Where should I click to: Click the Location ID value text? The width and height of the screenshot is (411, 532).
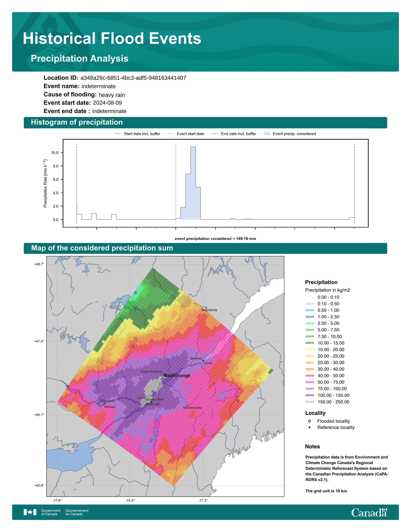133,78
